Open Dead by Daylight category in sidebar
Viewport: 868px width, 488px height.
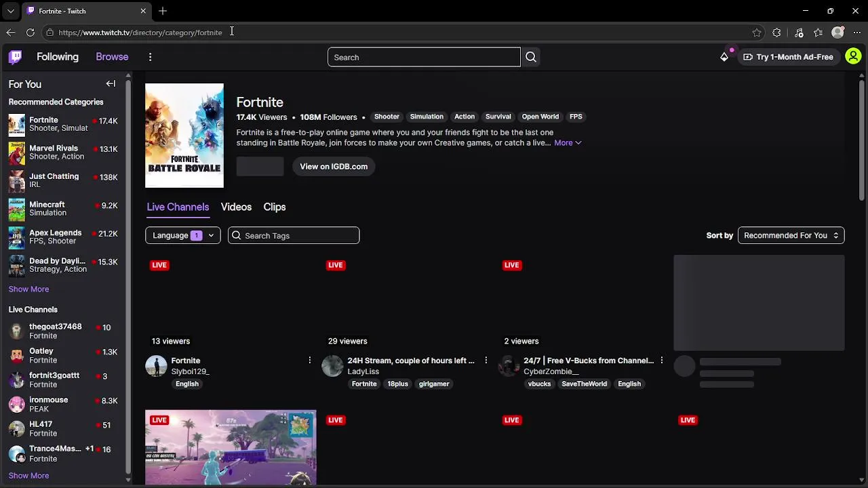63,265
